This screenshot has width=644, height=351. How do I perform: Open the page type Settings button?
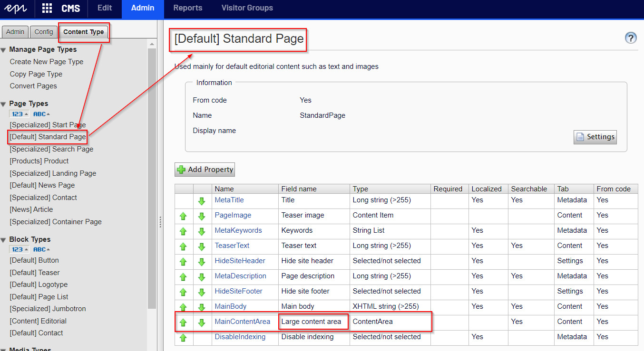pyautogui.click(x=595, y=137)
